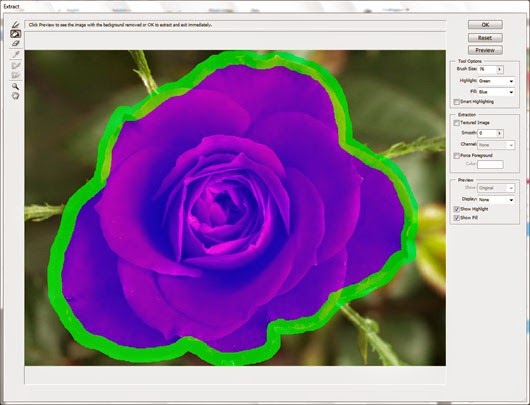This screenshot has height=405, width=530.
Task: Open the Highlight color dropdown
Action: [496, 81]
